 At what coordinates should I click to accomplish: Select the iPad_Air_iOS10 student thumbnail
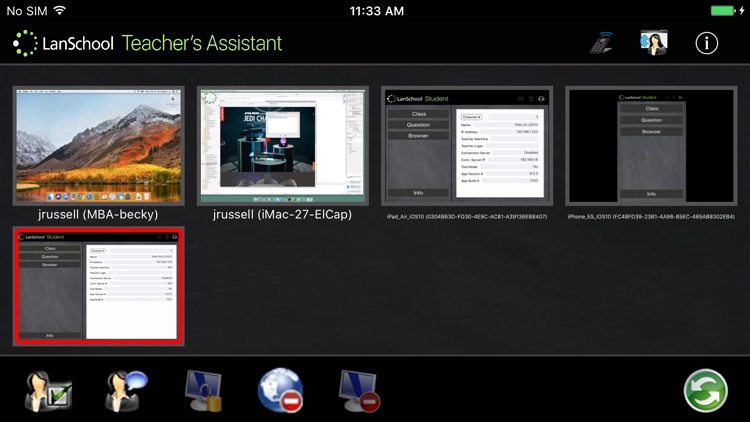click(x=467, y=146)
